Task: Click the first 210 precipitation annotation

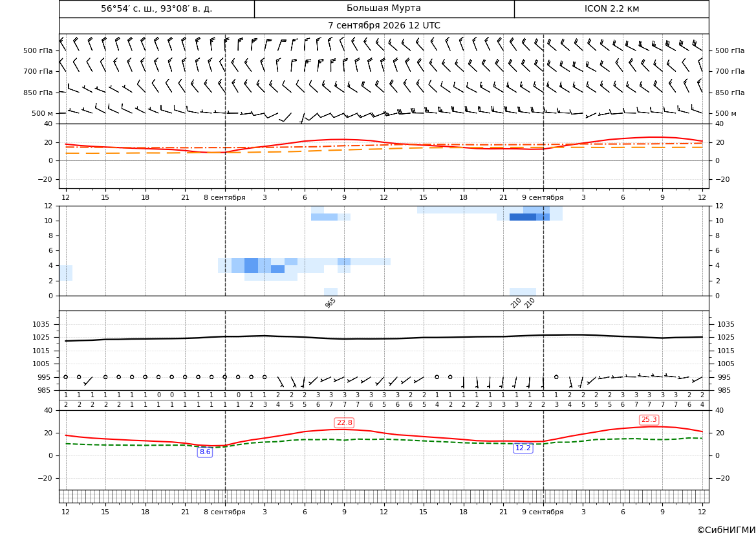Action: click(516, 303)
